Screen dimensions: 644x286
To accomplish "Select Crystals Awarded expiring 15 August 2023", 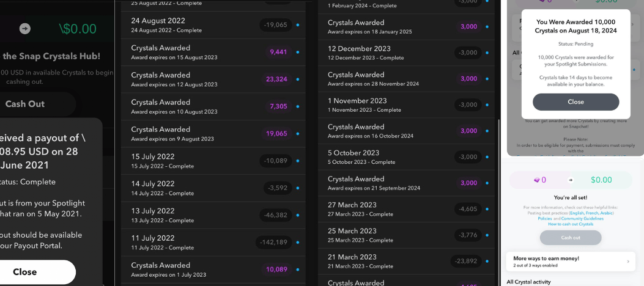I will click(x=174, y=52).
